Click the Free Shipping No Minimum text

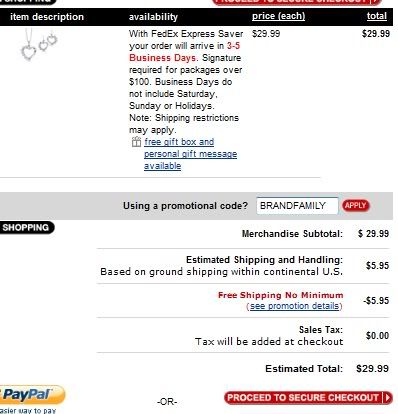[x=280, y=295]
